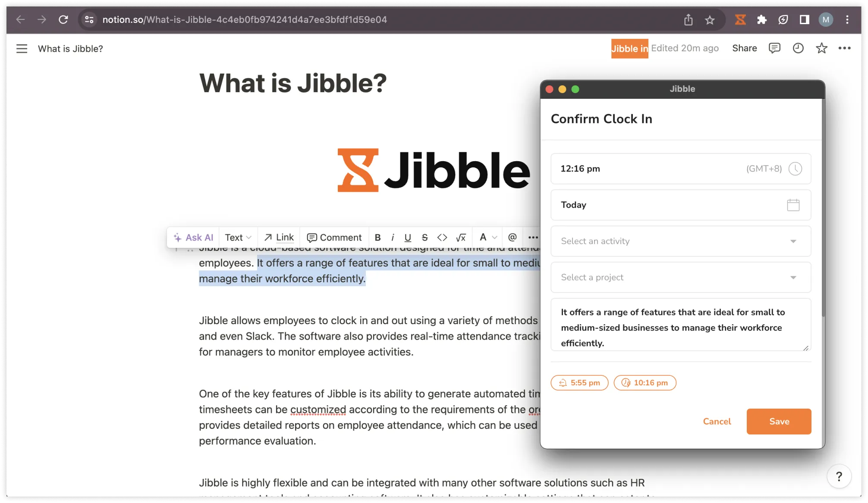Expand the Select an activity dropdown
The image size is (868, 503).
tap(793, 241)
